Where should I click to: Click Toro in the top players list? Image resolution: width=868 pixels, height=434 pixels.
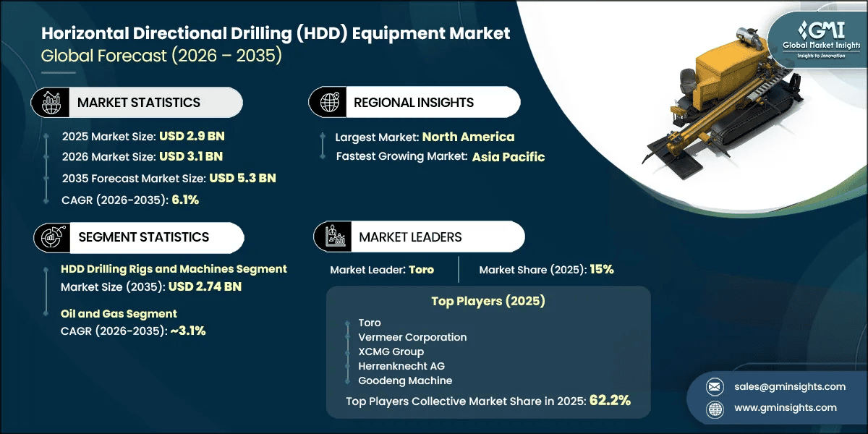pos(369,323)
